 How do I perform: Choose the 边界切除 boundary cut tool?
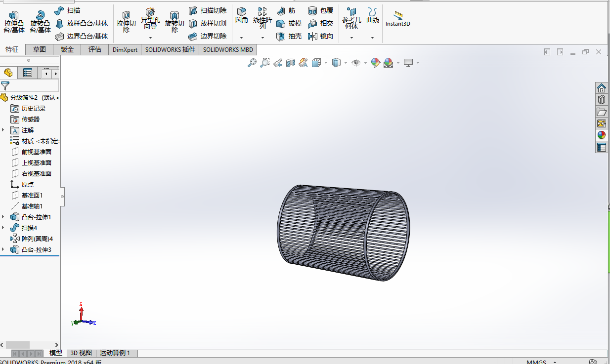pyautogui.click(x=208, y=36)
